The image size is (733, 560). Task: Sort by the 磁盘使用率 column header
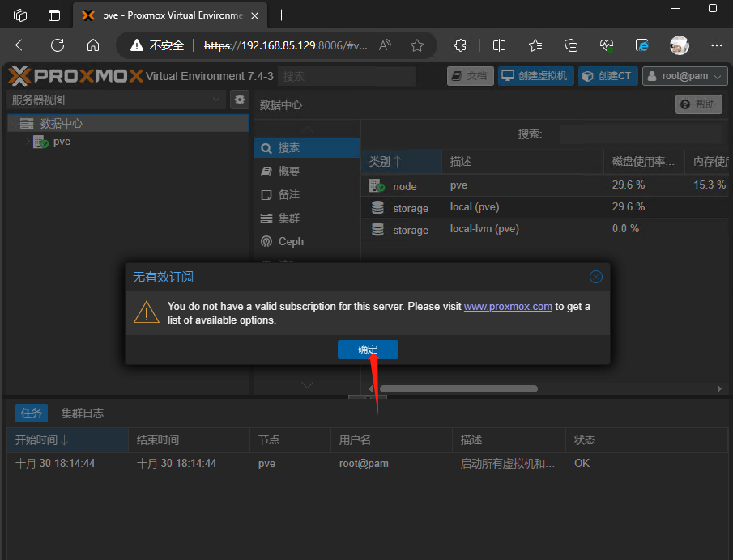click(x=644, y=162)
